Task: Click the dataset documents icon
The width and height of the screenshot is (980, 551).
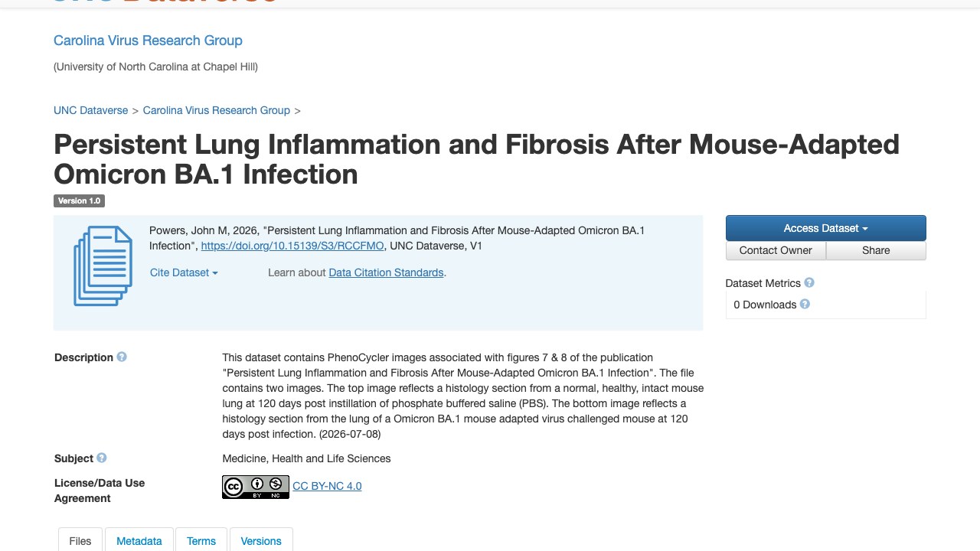Action: point(103,266)
